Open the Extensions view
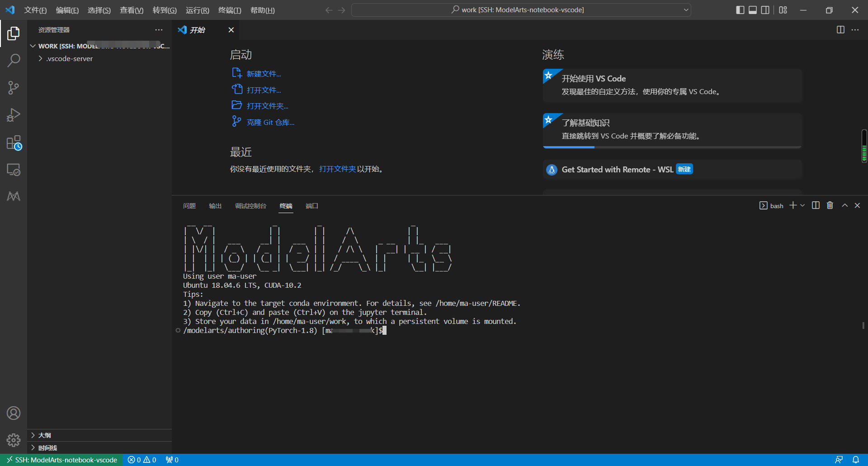This screenshot has height=466, width=868. pos(14,143)
